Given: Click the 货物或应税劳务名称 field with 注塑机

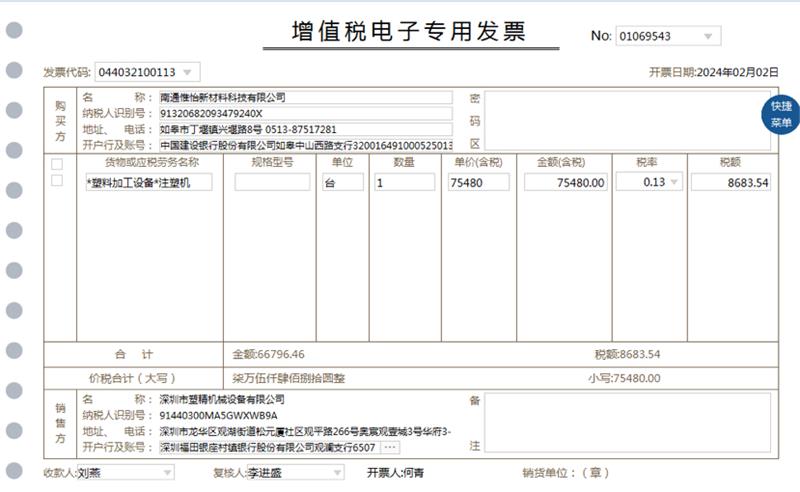Looking at the screenshot, I should pos(149,182).
